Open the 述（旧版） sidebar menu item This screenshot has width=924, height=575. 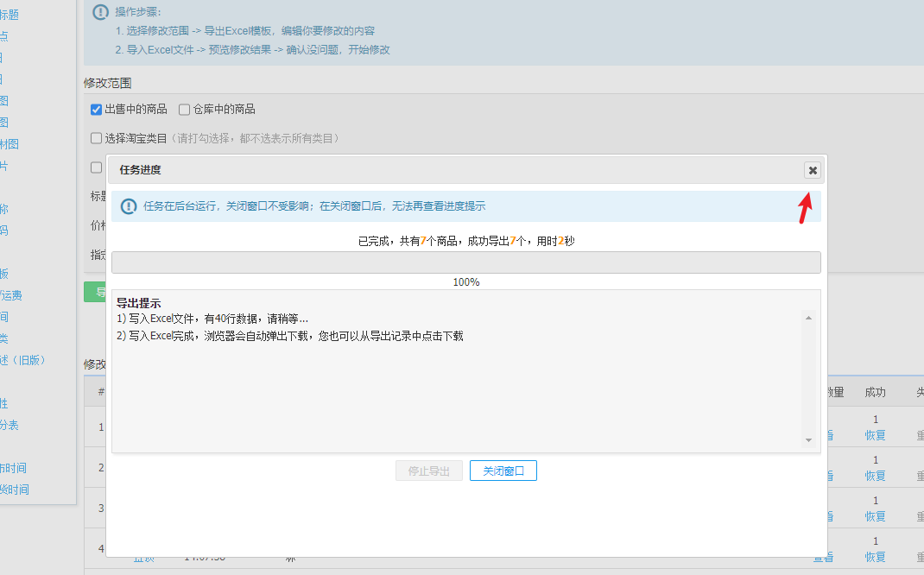[x=22, y=360]
